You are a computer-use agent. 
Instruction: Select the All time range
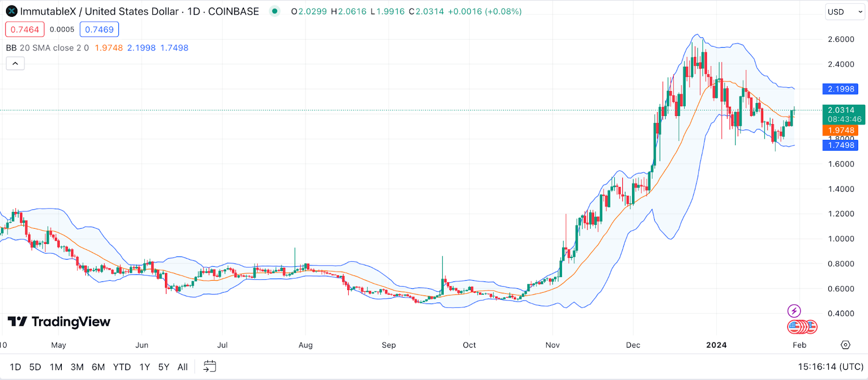pyautogui.click(x=183, y=367)
